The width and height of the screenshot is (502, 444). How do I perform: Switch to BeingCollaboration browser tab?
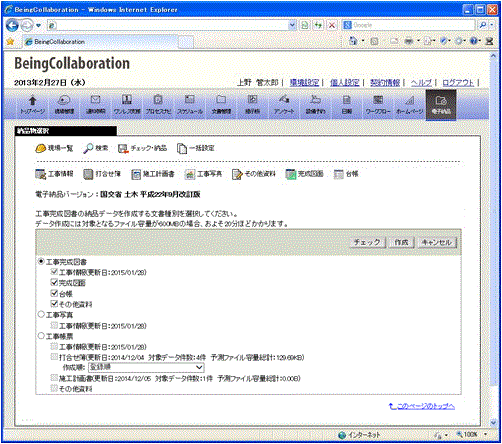100,42
